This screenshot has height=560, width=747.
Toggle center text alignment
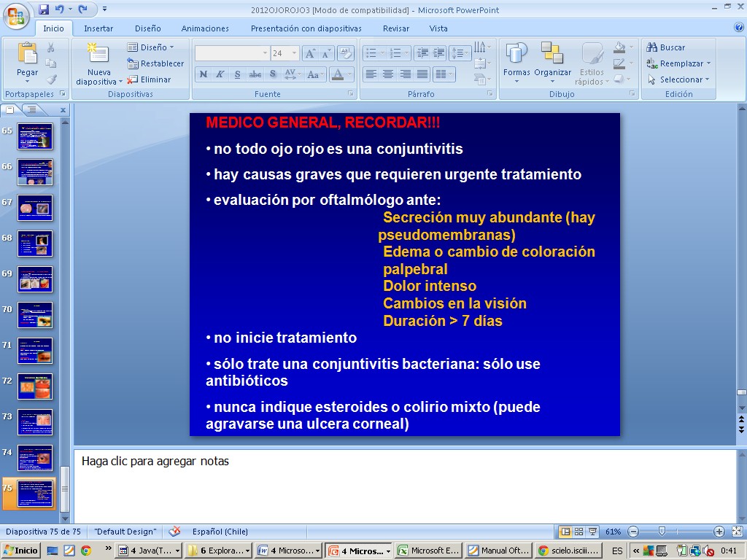388,74
